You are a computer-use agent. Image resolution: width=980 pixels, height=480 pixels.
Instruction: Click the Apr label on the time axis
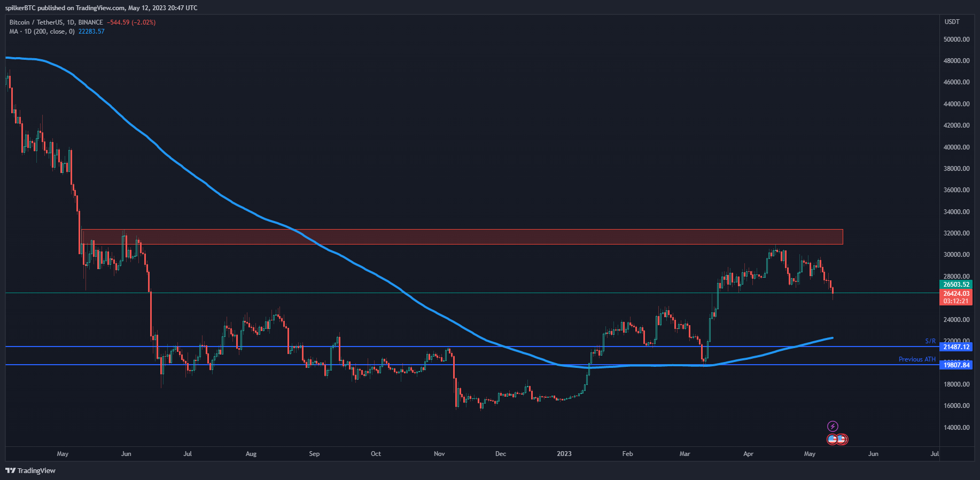748,454
